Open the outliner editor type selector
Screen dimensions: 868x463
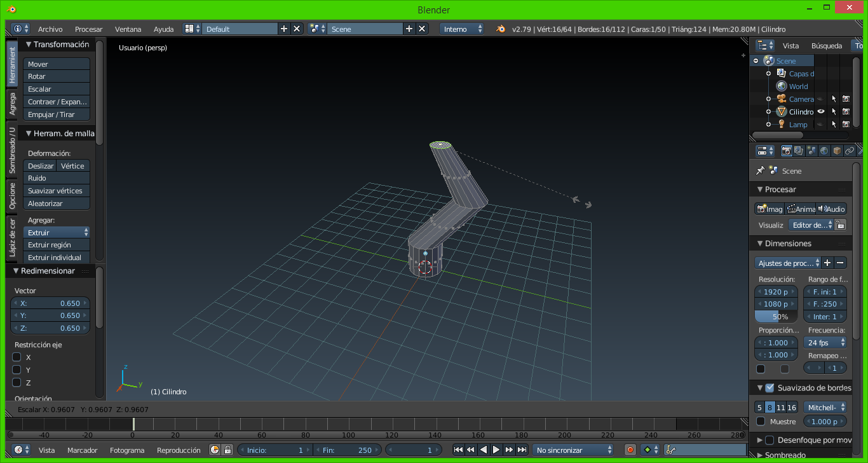[766, 46]
